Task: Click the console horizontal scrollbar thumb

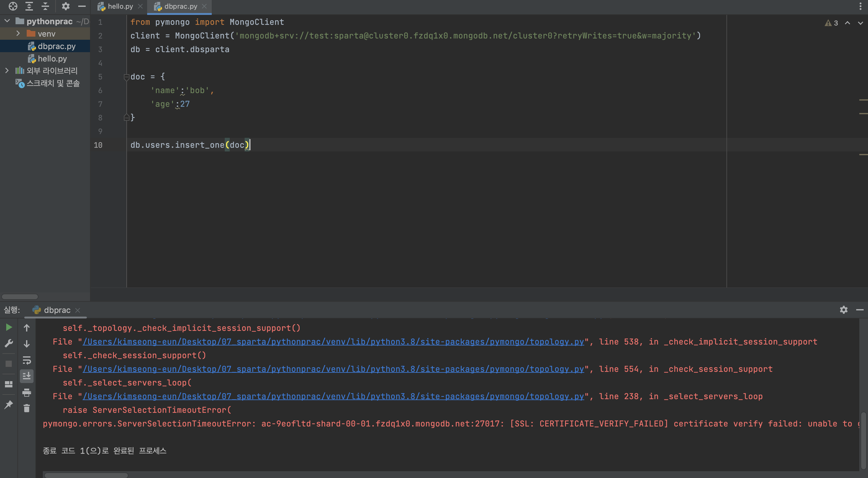Action: [x=86, y=475]
